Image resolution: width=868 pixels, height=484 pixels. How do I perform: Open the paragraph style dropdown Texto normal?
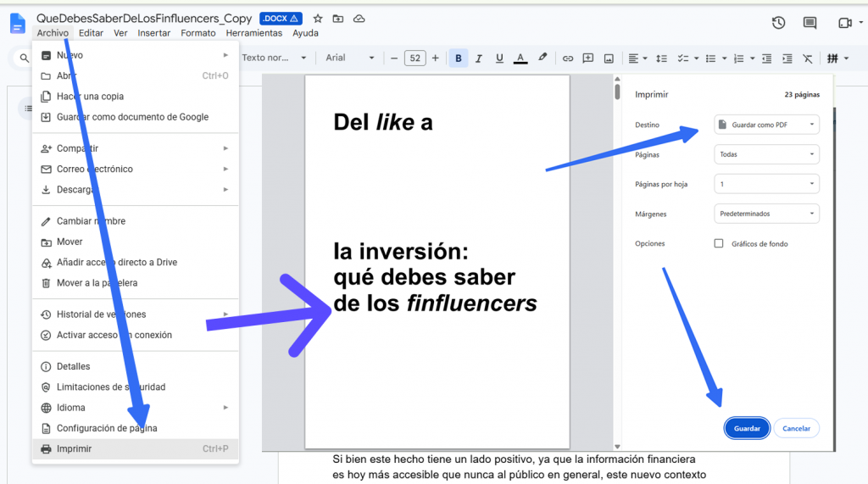(x=274, y=58)
